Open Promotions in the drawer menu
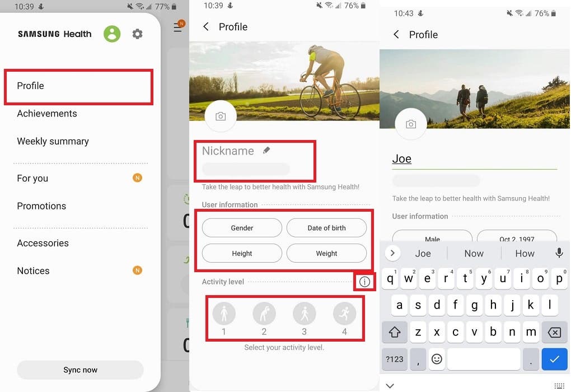 [x=41, y=206]
